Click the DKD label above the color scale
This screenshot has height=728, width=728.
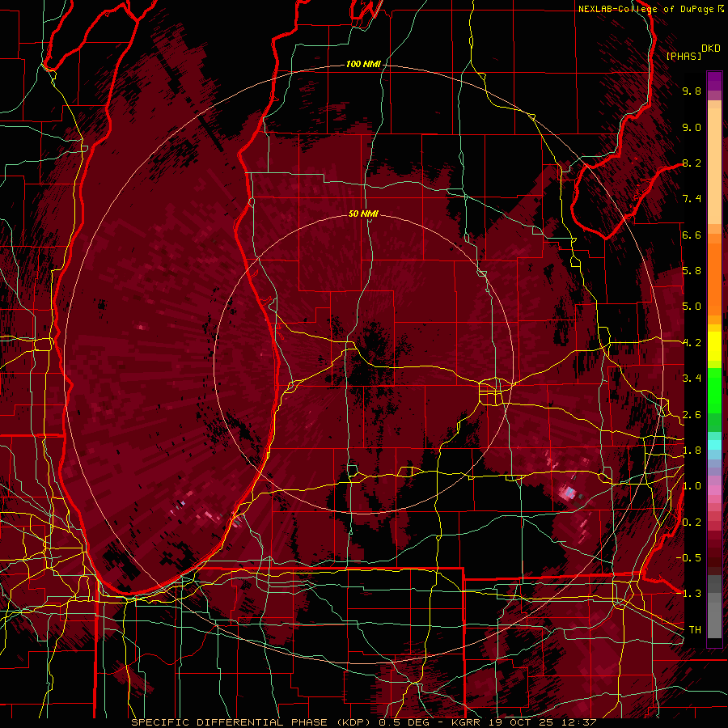click(x=711, y=49)
